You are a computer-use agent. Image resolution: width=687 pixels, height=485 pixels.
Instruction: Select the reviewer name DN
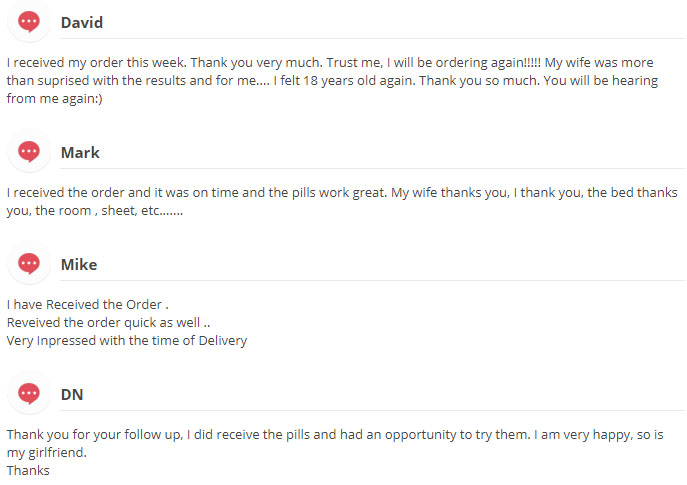coord(72,394)
